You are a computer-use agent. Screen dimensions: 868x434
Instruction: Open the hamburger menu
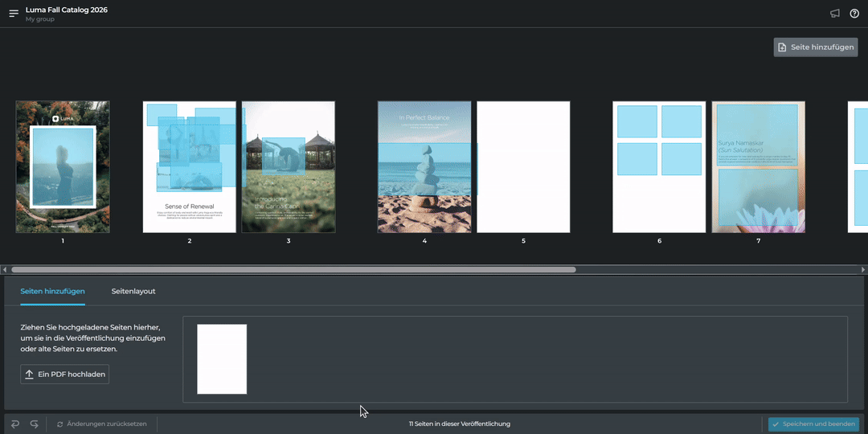click(x=14, y=14)
